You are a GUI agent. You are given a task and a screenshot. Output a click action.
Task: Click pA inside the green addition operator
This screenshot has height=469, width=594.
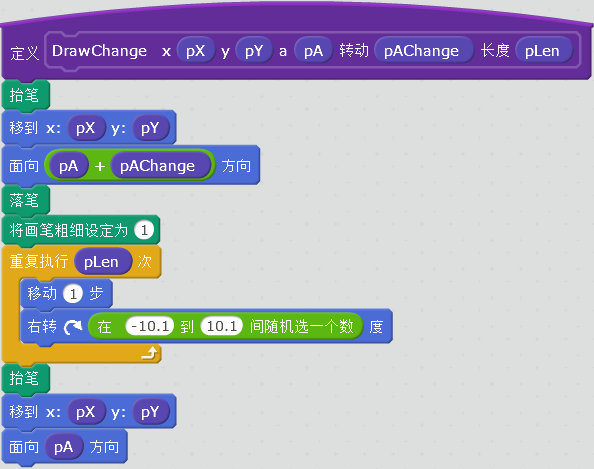[69, 166]
